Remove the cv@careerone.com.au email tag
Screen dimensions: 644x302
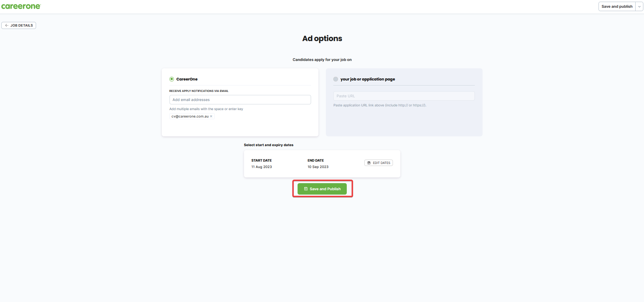(211, 116)
